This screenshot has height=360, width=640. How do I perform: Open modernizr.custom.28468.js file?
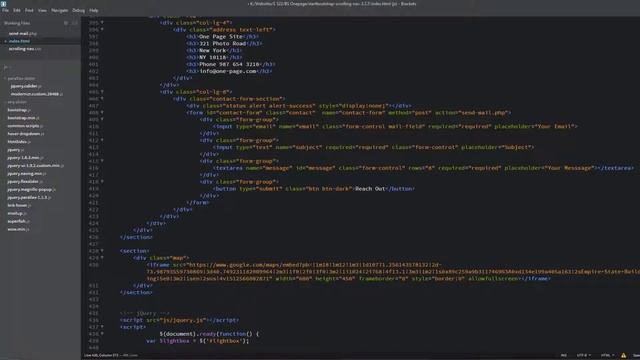point(37,94)
